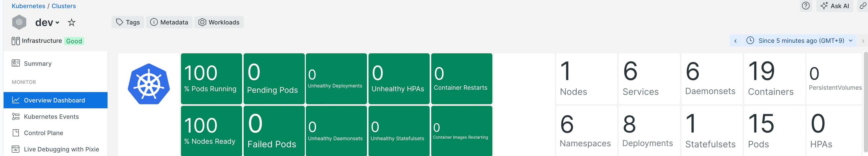Click the 6 Namespaces count tile
868x156 pixels.
click(587, 131)
